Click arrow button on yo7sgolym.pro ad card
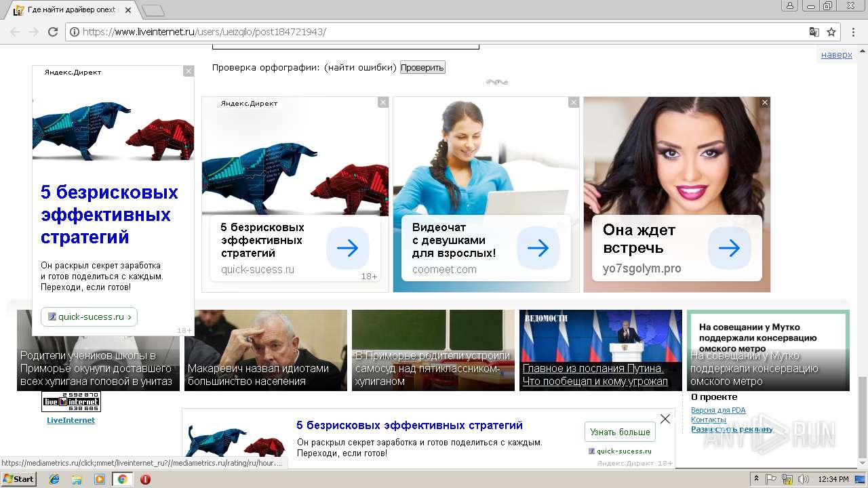Screen dimensions: 868x488 (x=730, y=248)
